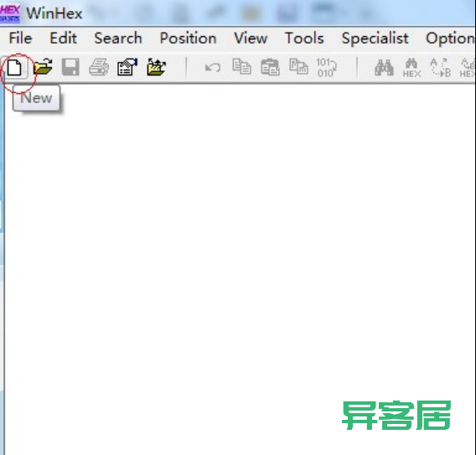Click the Find Text binoculars icon

384,67
